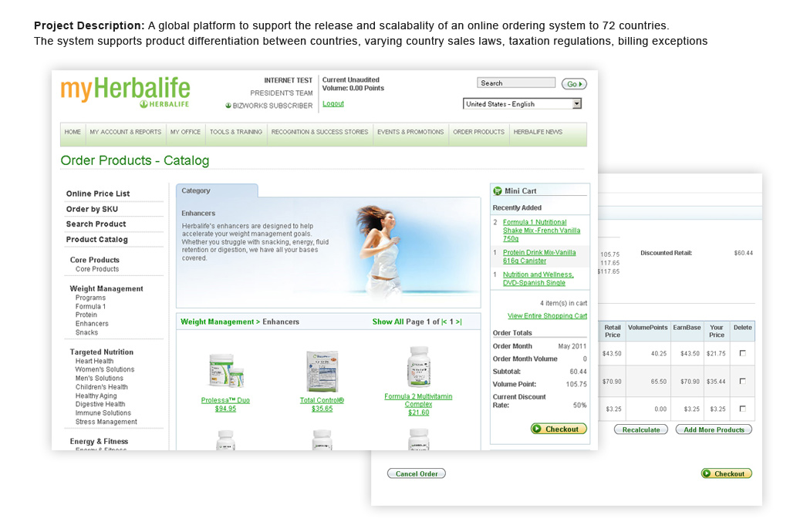The width and height of the screenshot is (790, 532).
Task: Open Core Products subcategory
Action: pyautogui.click(x=97, y=269)
